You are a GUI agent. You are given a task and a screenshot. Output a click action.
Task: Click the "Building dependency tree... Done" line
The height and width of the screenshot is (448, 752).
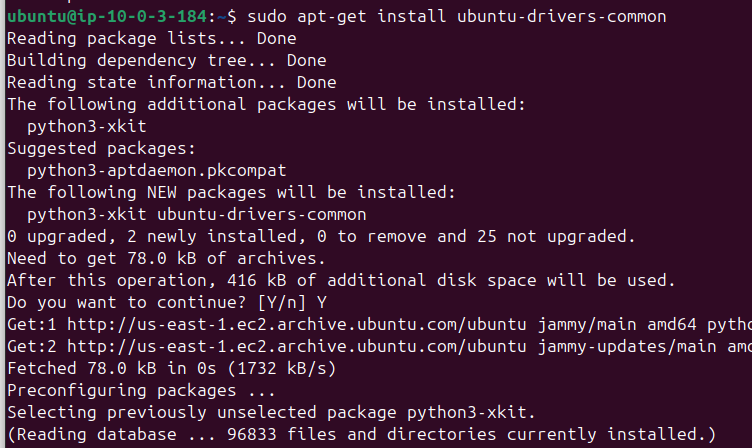(x=166, y=61)
